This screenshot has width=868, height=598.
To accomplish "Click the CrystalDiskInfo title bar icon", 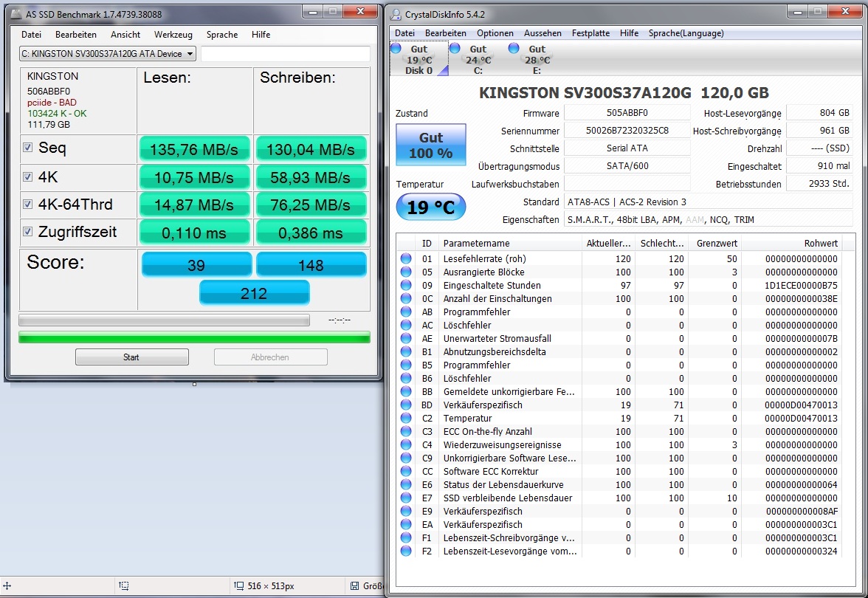I will click(396, 14).
